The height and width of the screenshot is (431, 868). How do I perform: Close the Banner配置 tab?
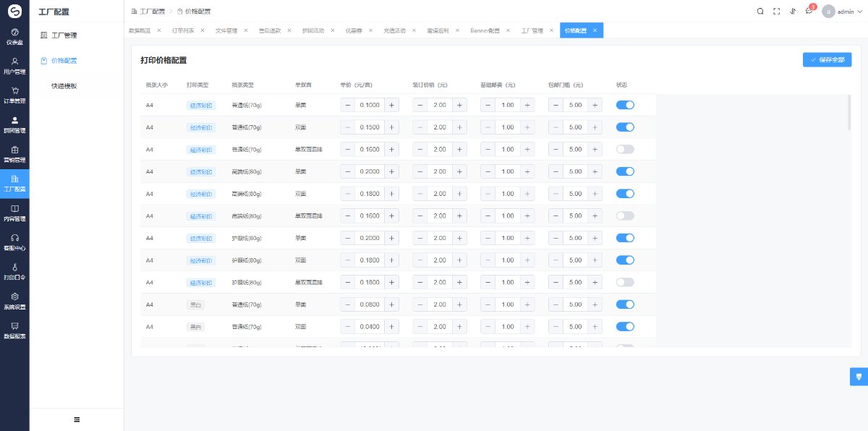pyautogui.click(x=509, y=30)
